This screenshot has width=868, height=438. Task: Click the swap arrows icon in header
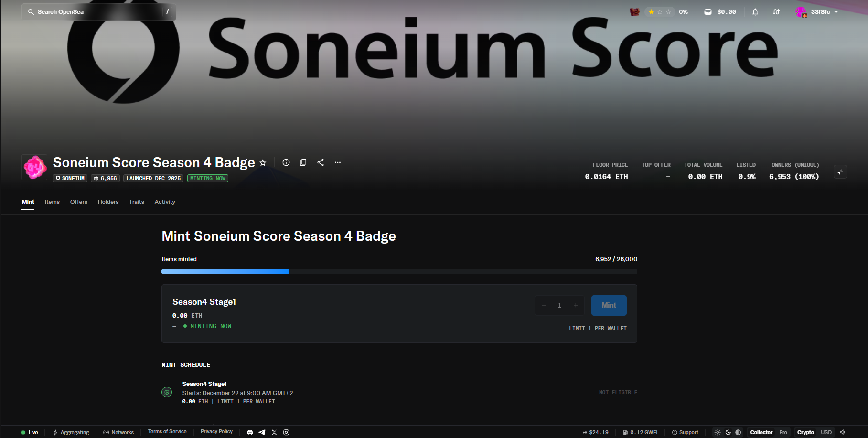coord(776,12)
